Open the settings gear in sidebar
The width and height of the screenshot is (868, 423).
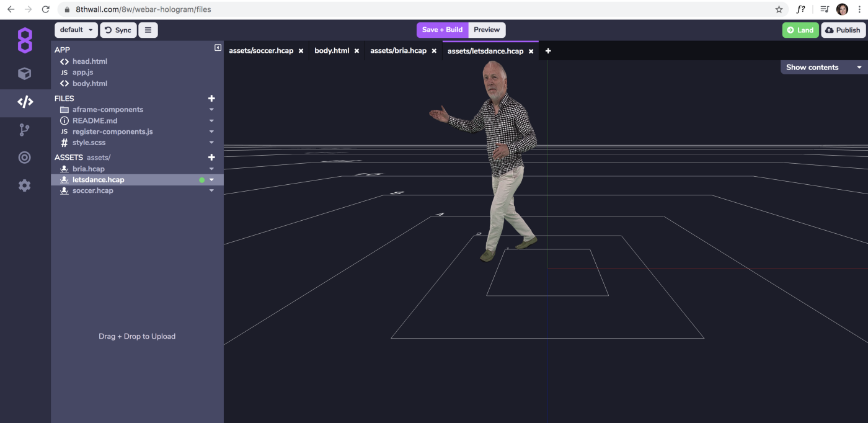[24, 185]
